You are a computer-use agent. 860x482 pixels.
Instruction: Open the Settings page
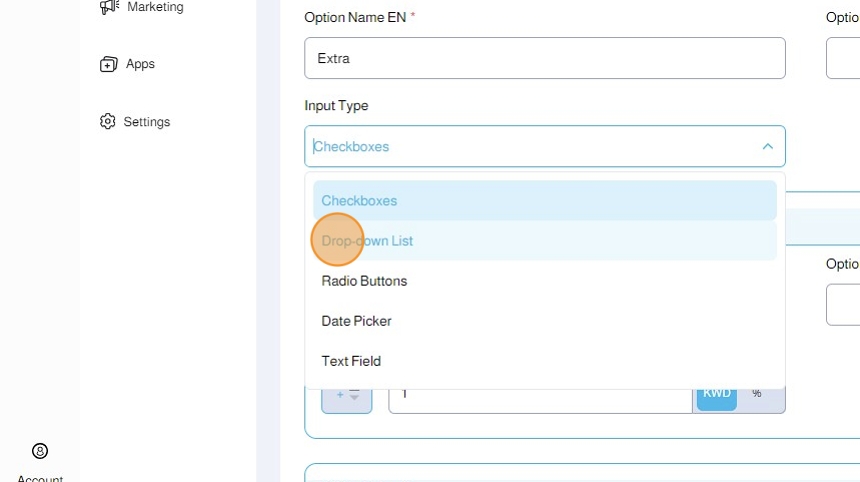pyautogui.click(x=135, y=122)
